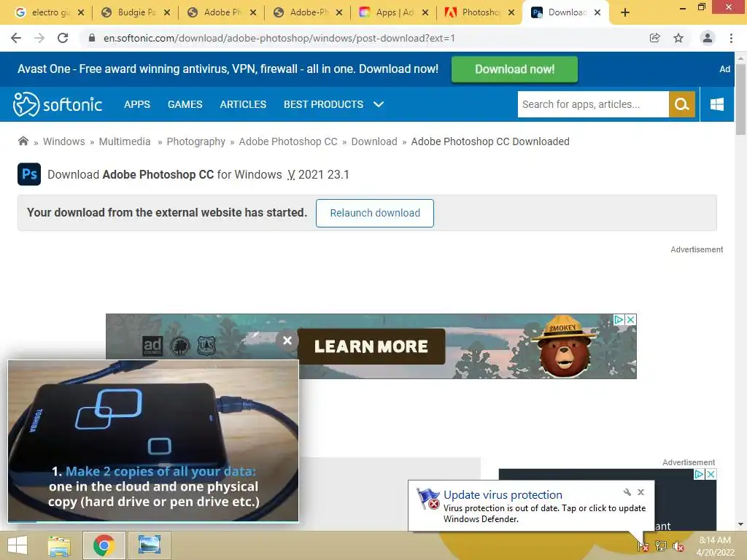Close the Smokey Bear banner ad
The width and height of the screenshot is (747, 560).
click(630, 319)
